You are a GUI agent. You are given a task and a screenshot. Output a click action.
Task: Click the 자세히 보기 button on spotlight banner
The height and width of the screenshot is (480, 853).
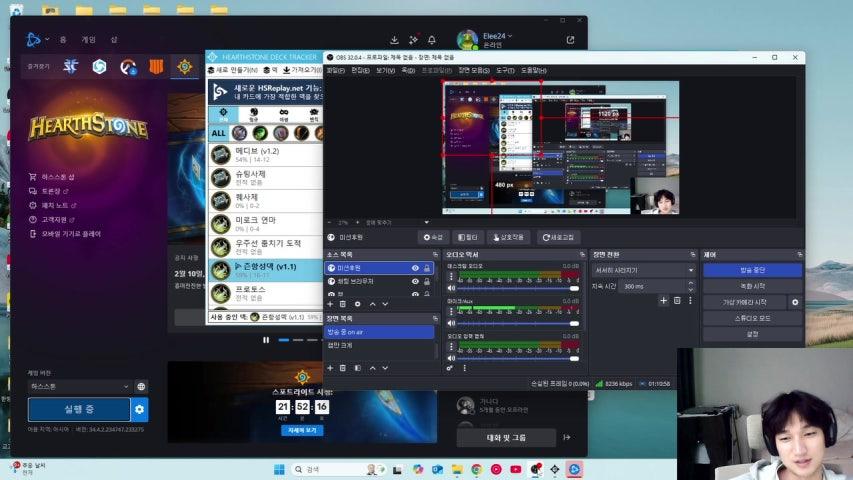coord(301,429)
